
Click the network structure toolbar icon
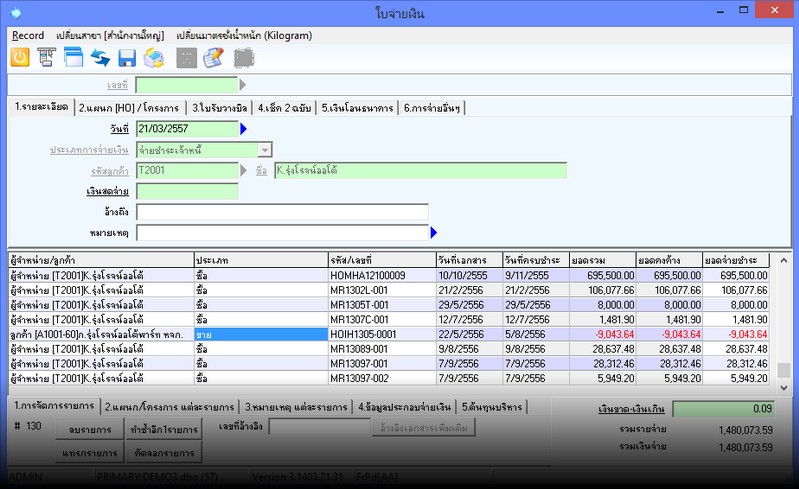point(46,58)
